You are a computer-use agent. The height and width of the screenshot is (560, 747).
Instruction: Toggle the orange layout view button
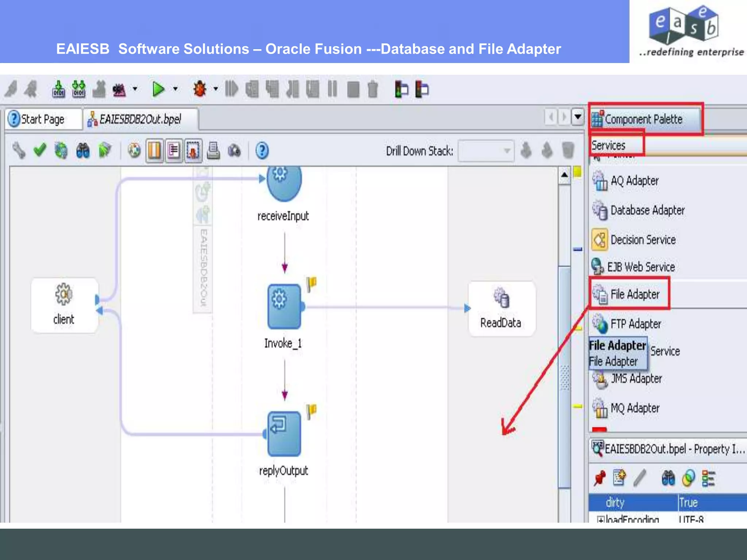[x=154, y=150]
